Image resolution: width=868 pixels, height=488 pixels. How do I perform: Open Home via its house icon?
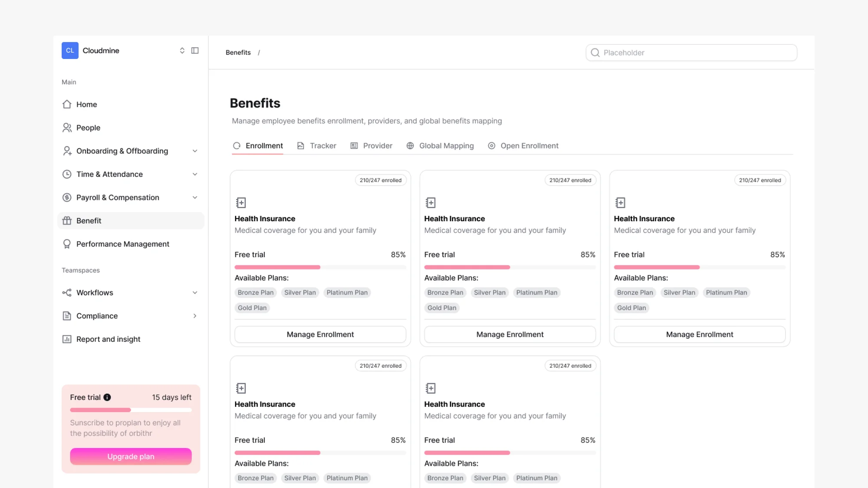(67, 105)
